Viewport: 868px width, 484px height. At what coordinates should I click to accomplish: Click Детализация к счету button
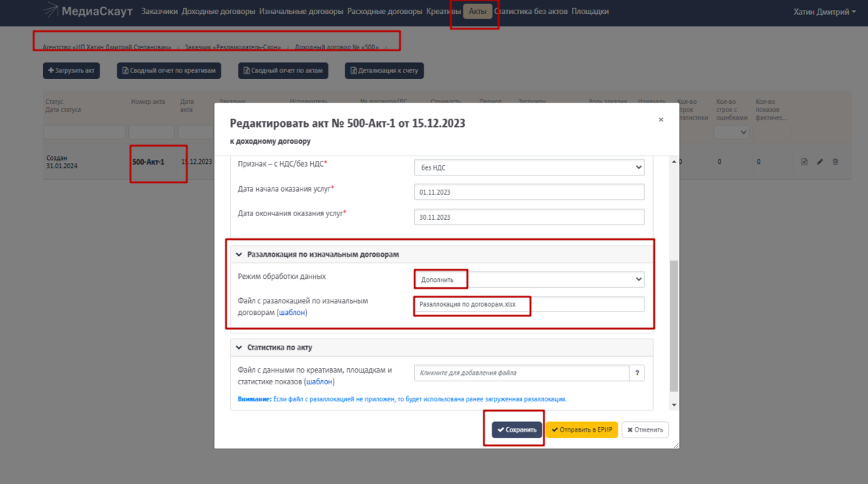coord(384,70)
